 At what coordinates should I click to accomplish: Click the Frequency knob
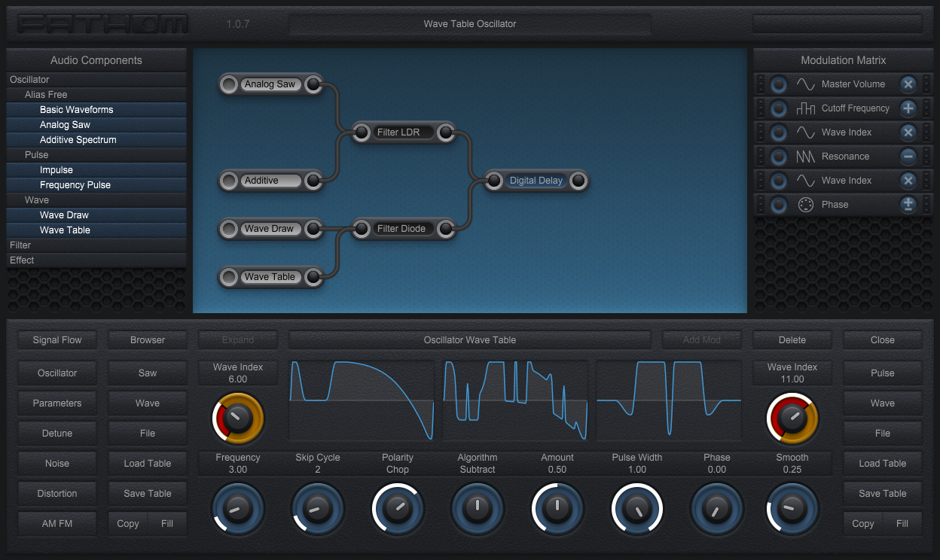pos(238,508)
